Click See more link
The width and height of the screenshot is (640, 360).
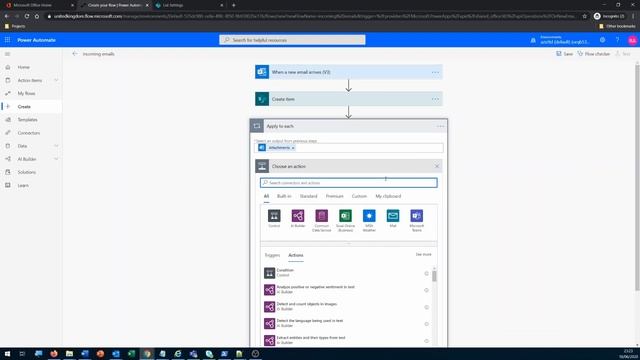click(423, 254)
